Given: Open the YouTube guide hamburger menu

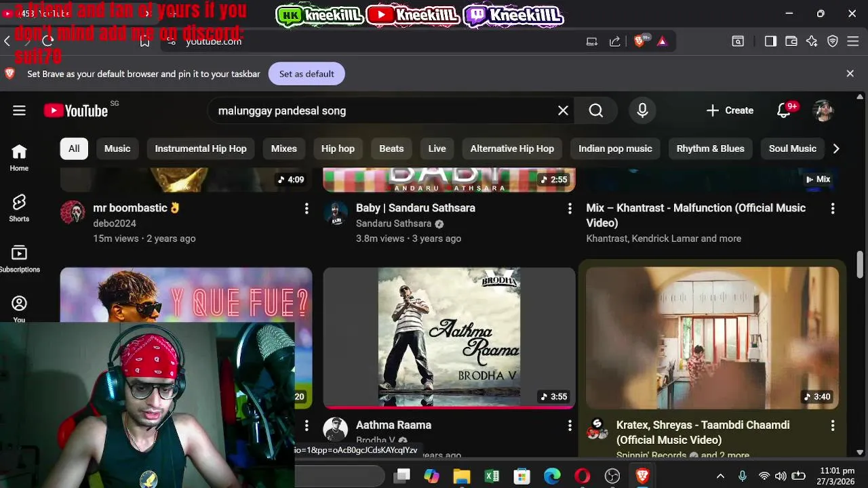Looking at the screenshot, I should pyautogui.click(x=19, y=110).
